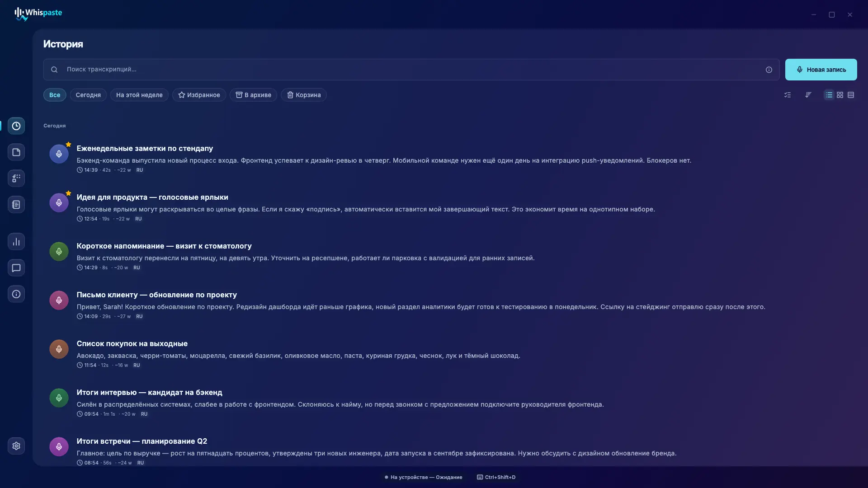Click the multi-select checklist icon

(x=788, y=95)
